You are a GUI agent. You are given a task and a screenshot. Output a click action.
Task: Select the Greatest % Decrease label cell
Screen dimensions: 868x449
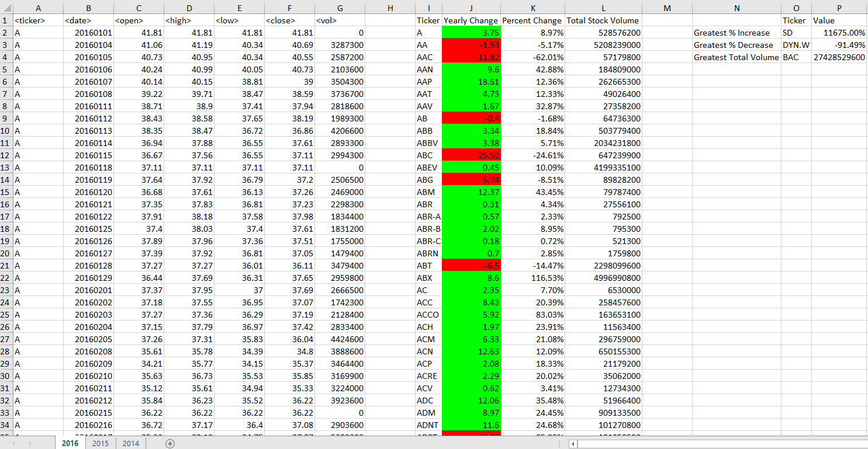[736, 45]
